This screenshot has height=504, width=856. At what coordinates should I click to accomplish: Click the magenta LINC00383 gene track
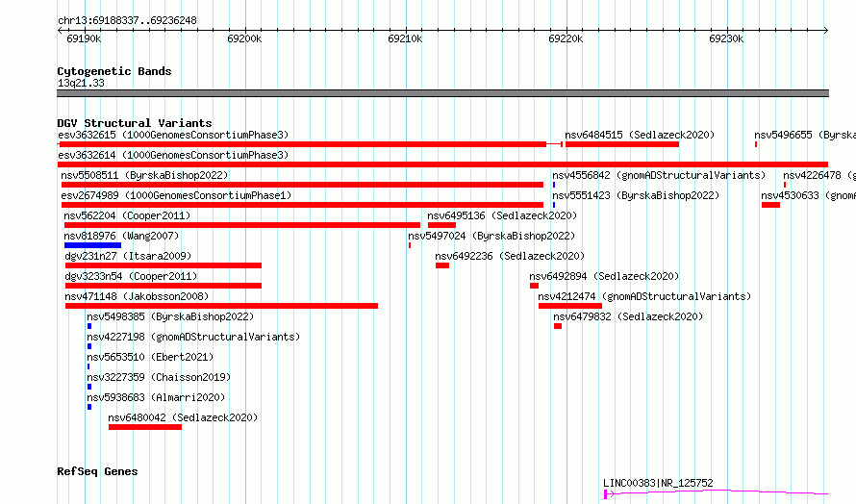click(x=716, y=493)
